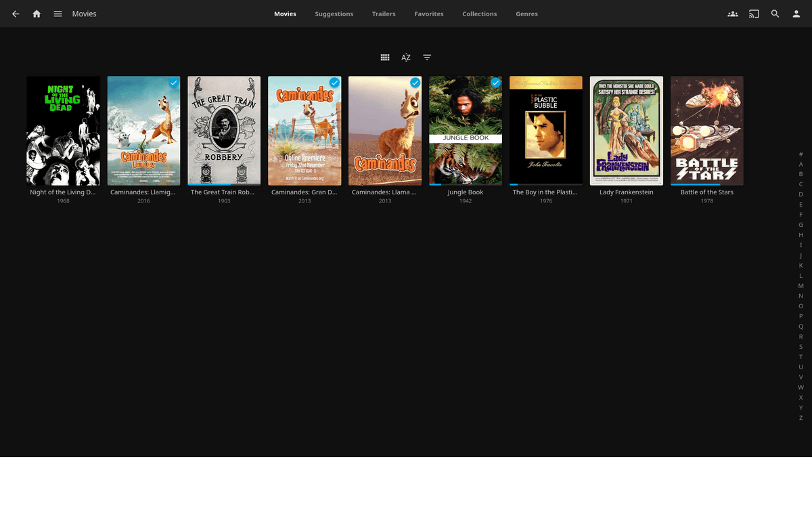Open the user profile icon
This screenshot has width=812, height=508.
coord(796,14)
